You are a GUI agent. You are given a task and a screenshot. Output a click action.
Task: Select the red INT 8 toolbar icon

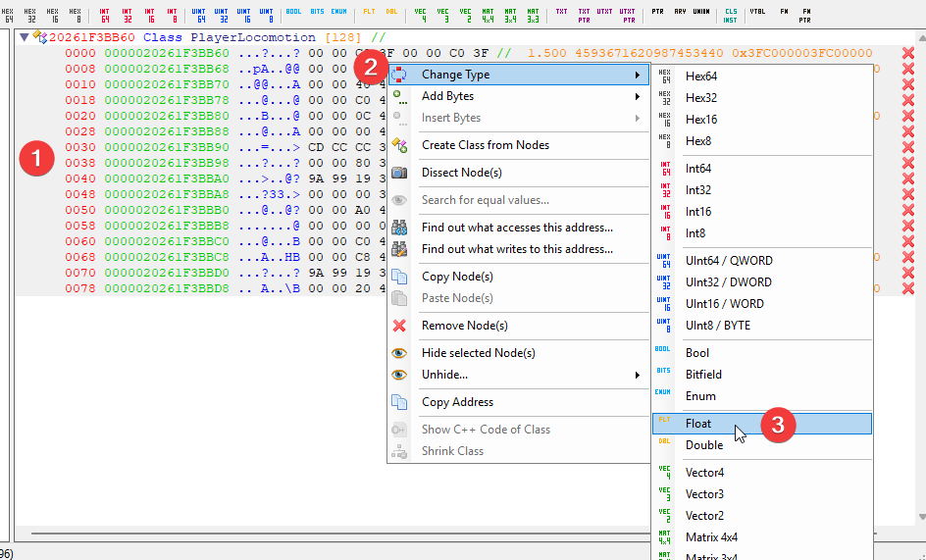coord(172,16)
